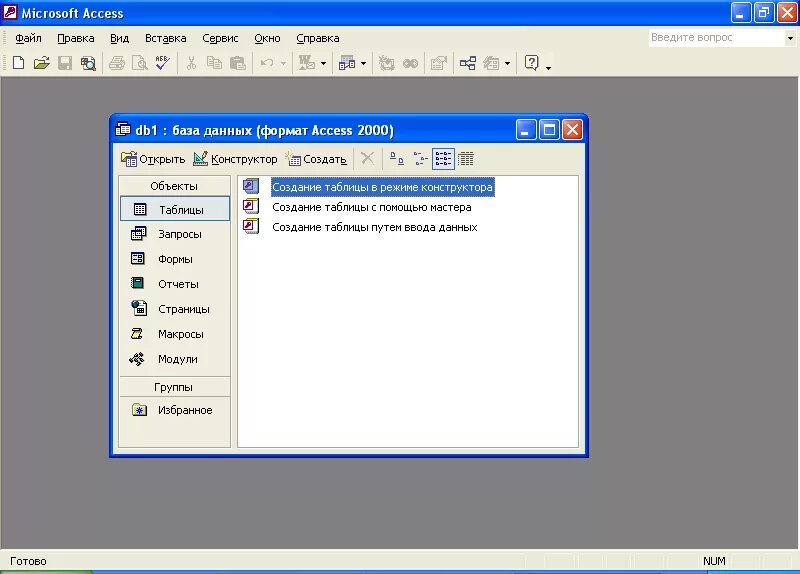Select Таблицы in objects panel
The height and width of the screenshot is (574, 800).
[175, 209]
